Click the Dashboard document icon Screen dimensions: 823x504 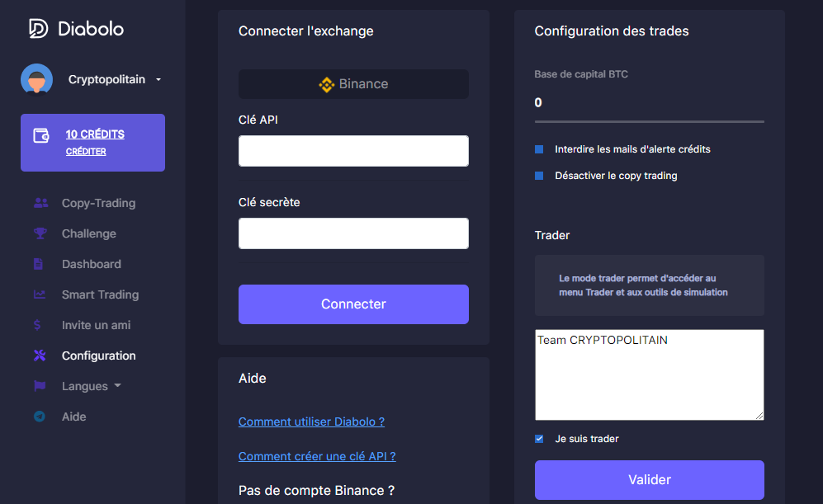point(38,264)
